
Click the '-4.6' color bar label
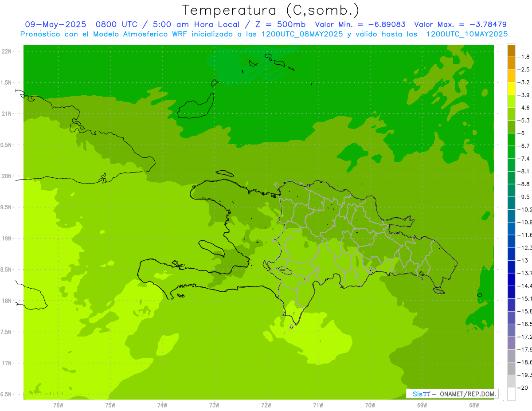[524, 108]
